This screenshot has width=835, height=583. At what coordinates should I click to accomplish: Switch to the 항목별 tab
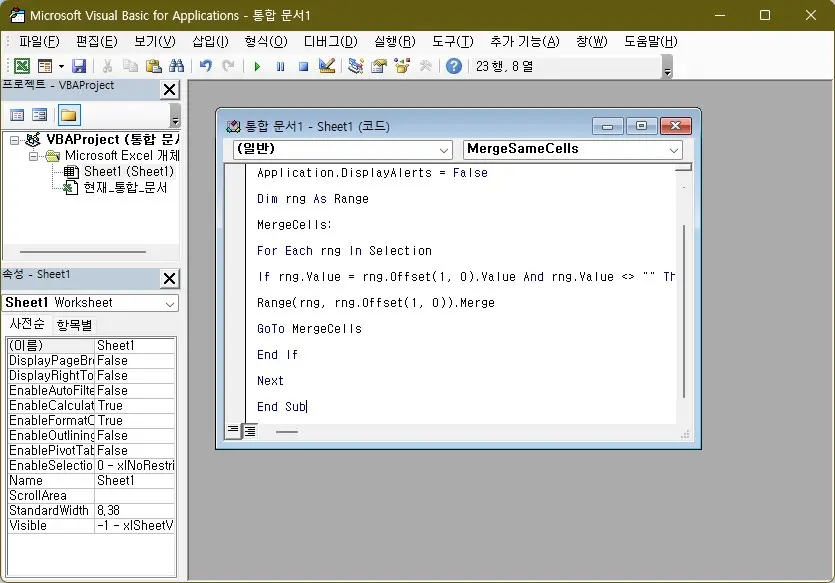tap(75, 325)
